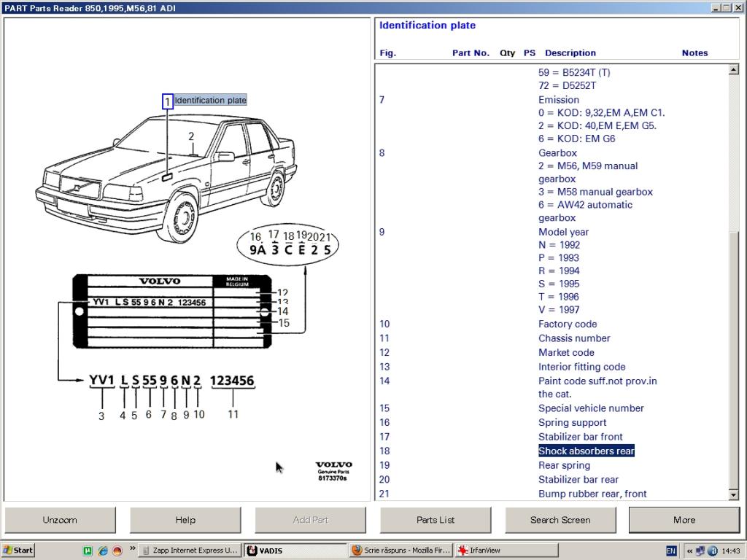Click '6 = AW42 automatic' line
This screenshot has height=560, width=747.
point(585,205)
